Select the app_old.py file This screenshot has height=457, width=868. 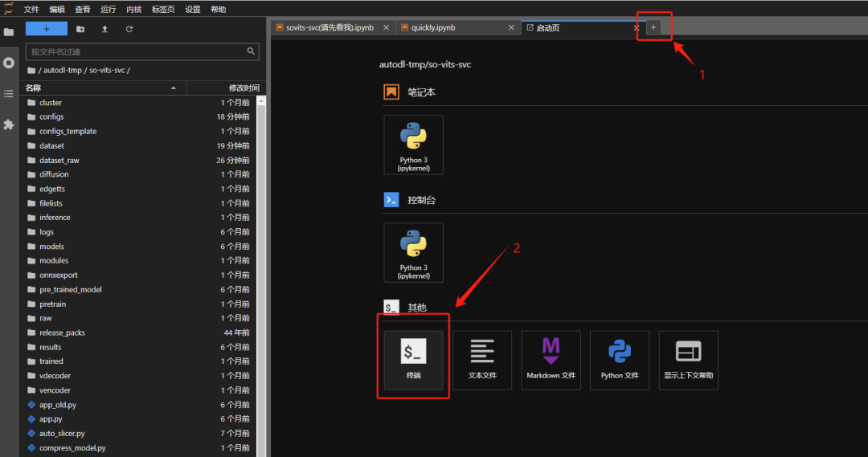(138, 405)
